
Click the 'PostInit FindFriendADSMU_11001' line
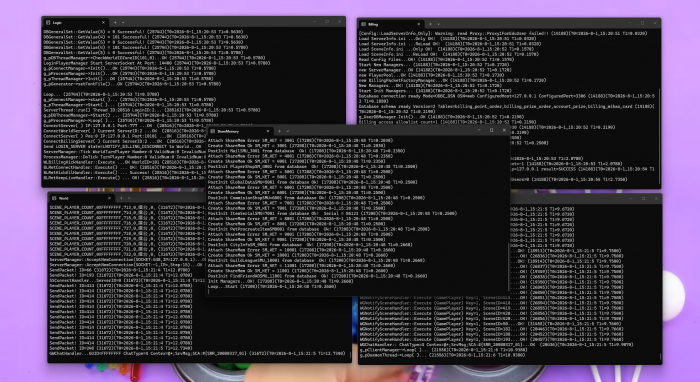(317, 276)
